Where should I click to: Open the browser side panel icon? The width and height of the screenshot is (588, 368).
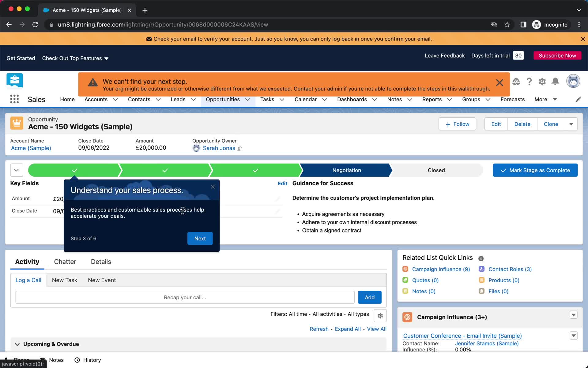(523, 25)
